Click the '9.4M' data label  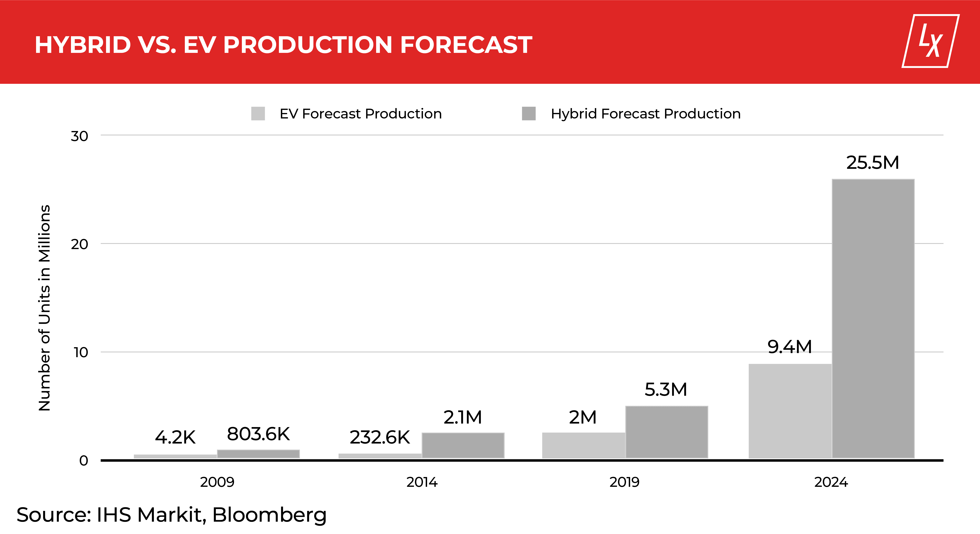coord(790,347)
